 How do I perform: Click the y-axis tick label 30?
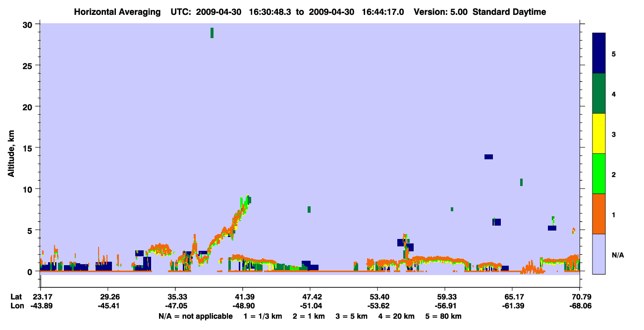tap(28, 24)
